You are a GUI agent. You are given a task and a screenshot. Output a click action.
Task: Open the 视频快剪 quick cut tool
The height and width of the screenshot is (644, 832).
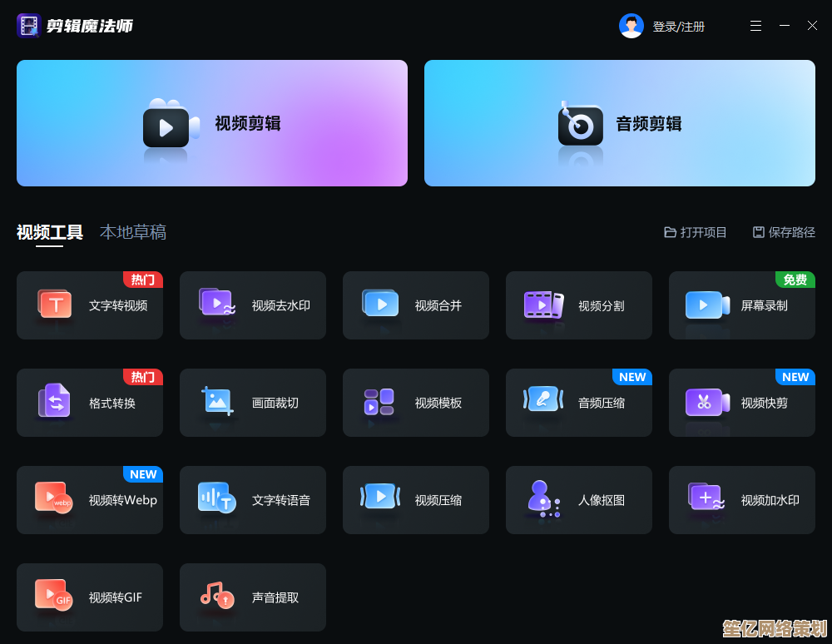742,403
